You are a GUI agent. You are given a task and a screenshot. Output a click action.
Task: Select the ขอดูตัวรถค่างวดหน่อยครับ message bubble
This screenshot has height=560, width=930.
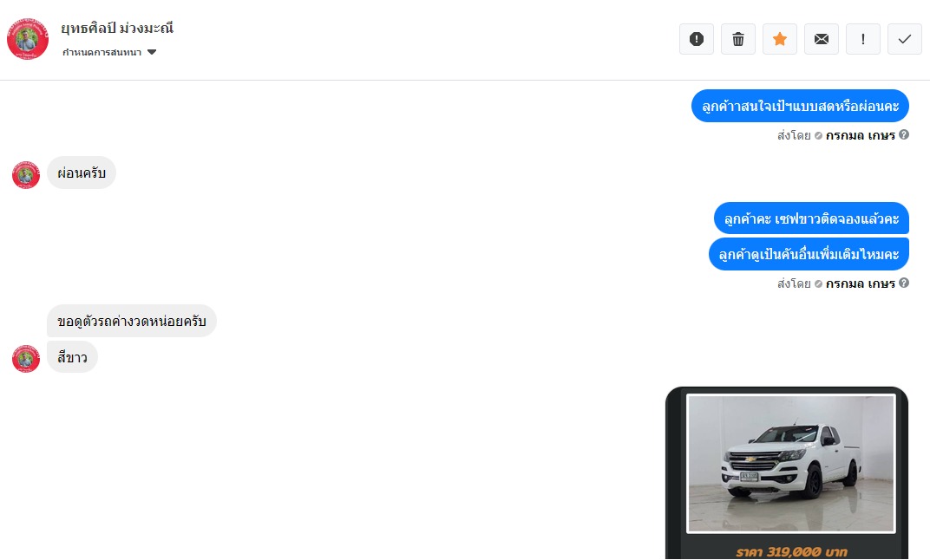tap(132, 322)
